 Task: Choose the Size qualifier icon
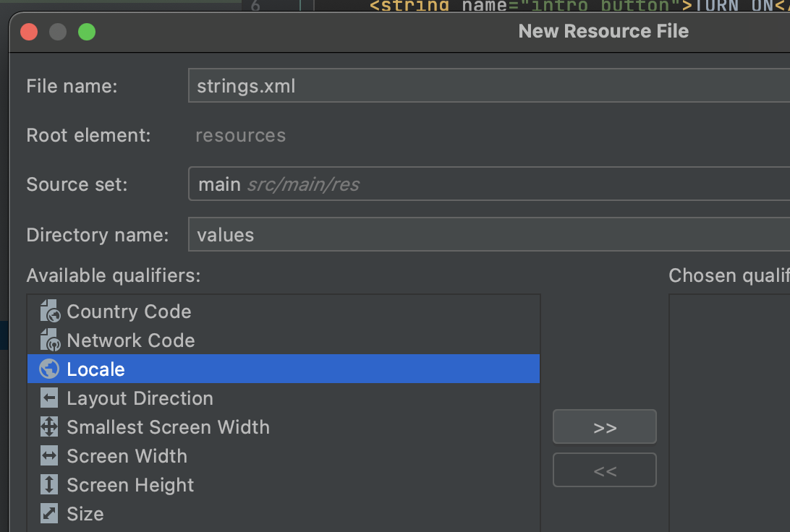pyautogui.click(x=49, y=513)
